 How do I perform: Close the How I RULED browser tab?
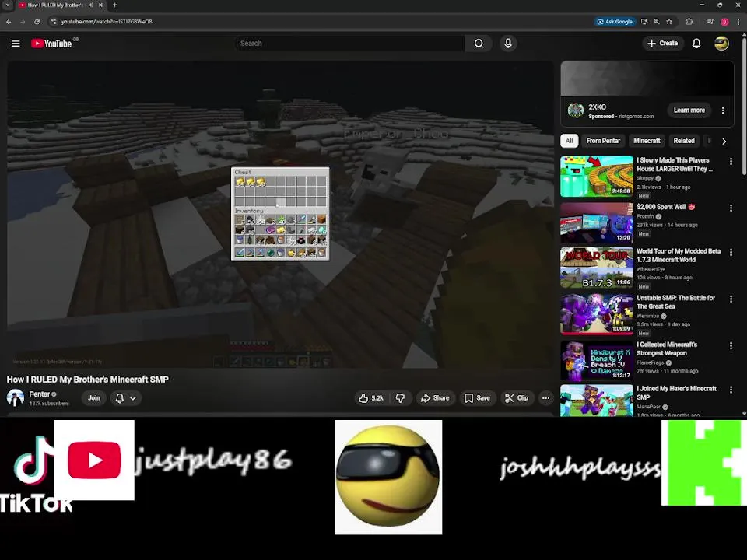[x=100, y=5]
